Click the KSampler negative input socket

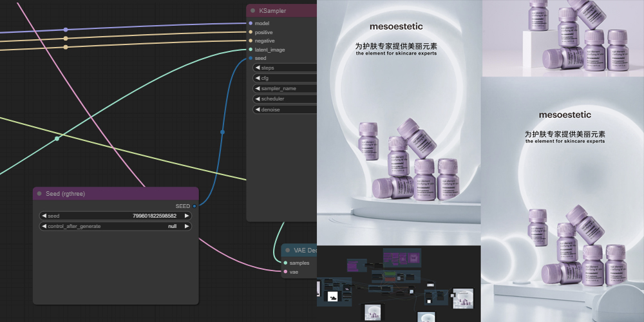(x=251, y=41)
